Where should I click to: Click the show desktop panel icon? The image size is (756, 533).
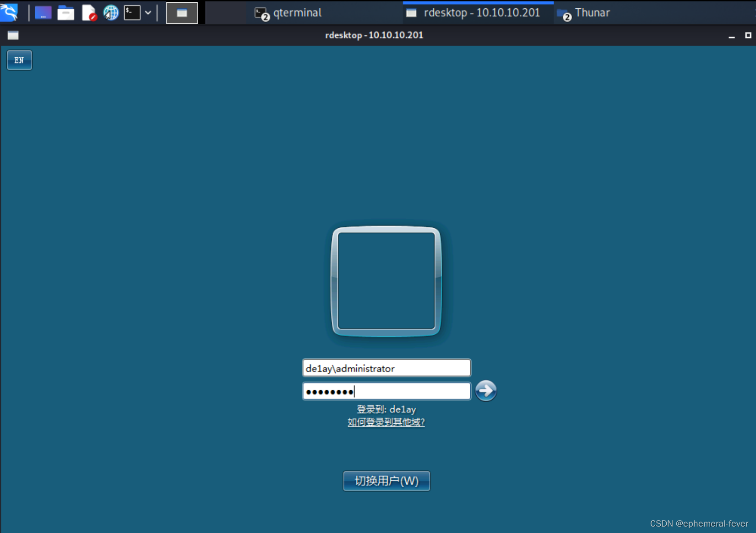[x=43, y=13]
